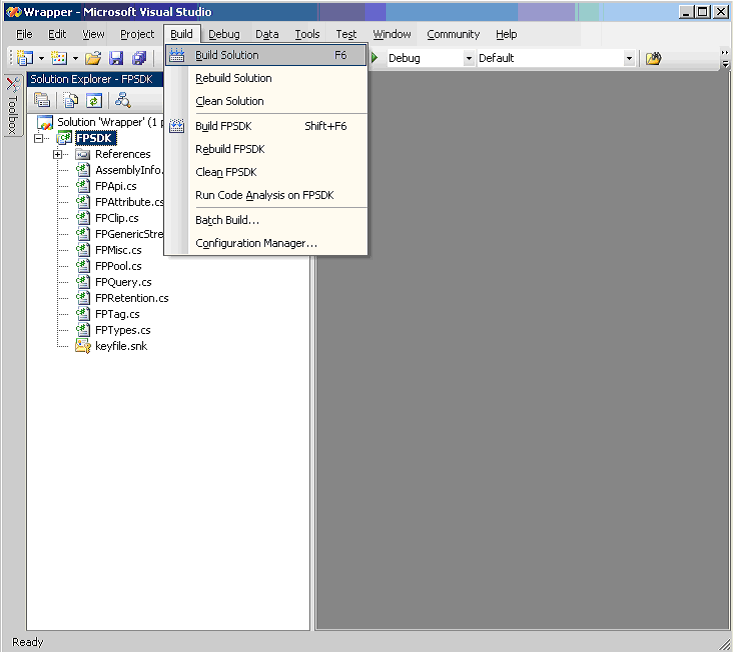Click the New Project toolbar icon

(24, 58)
